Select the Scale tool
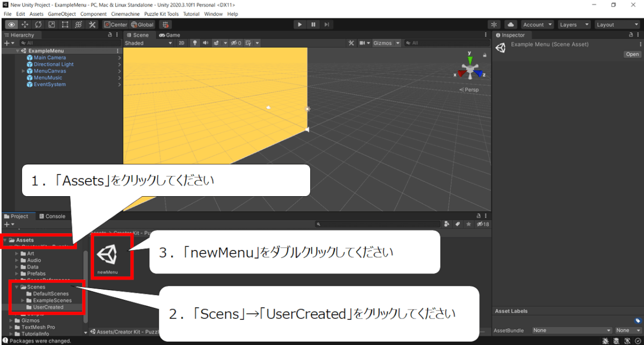644x345 pixels. coord(52,25)
